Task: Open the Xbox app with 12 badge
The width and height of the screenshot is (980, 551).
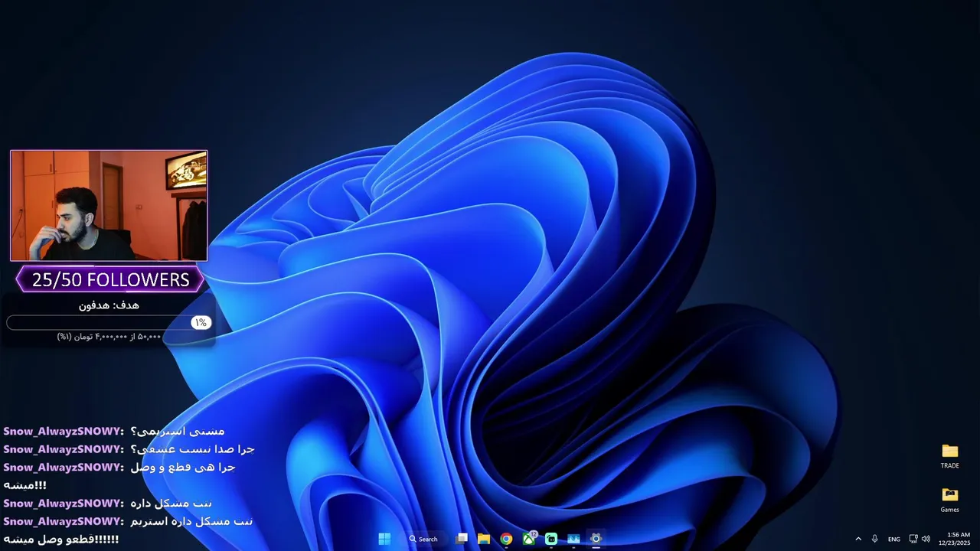Action: [x=529, y=539]
